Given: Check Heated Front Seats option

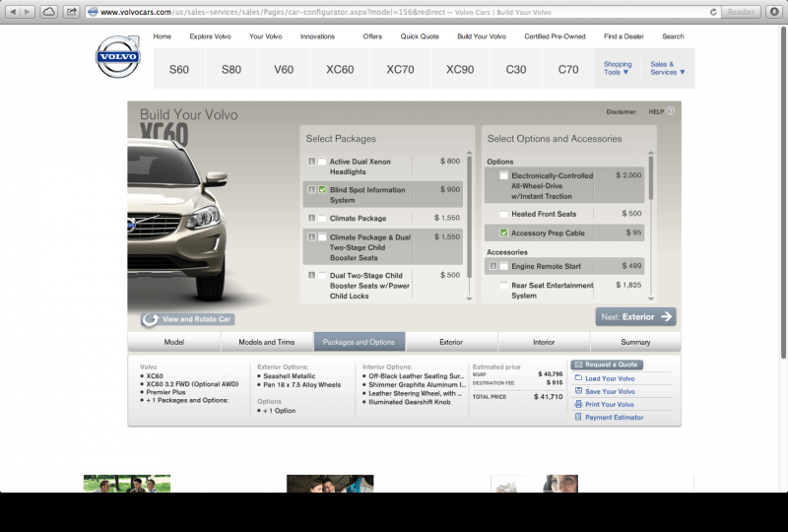Looking at the screenshot, I should tap(503, 213).
